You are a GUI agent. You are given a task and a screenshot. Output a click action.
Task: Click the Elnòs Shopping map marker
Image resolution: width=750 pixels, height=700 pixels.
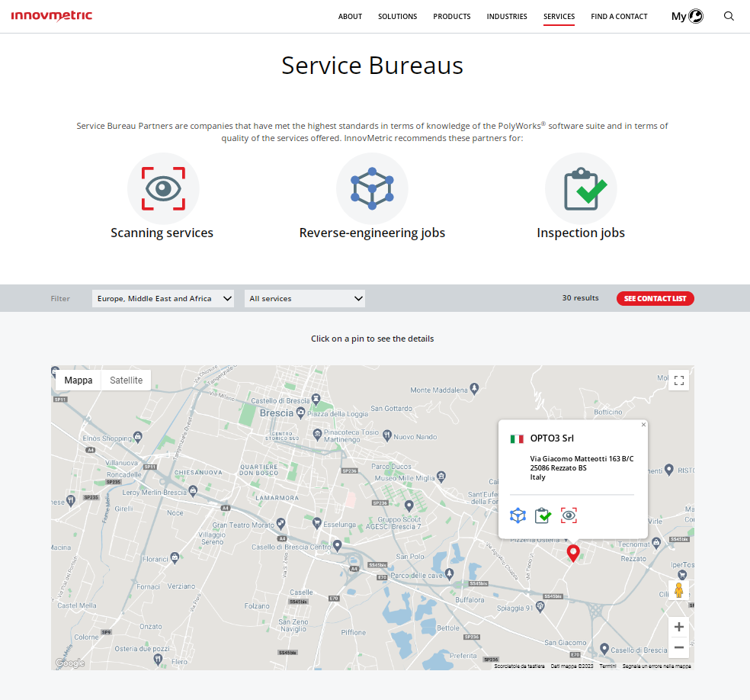tap(138, 436)
